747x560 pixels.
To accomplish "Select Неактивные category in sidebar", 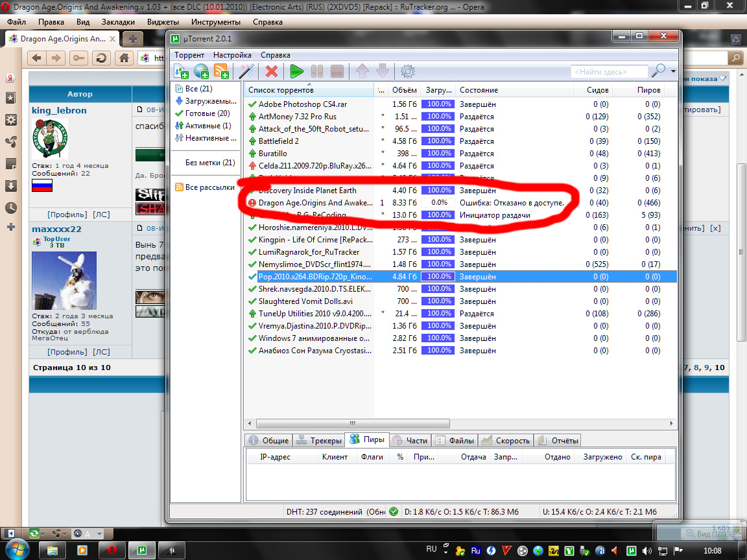I will (x=206, y=138).
